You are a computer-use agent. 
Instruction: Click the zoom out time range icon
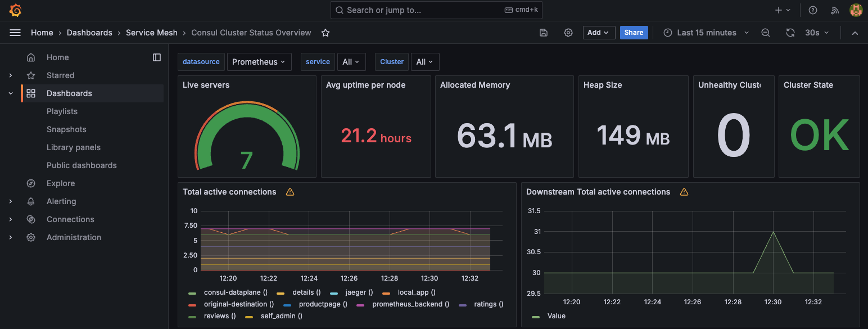pos(765,33)
